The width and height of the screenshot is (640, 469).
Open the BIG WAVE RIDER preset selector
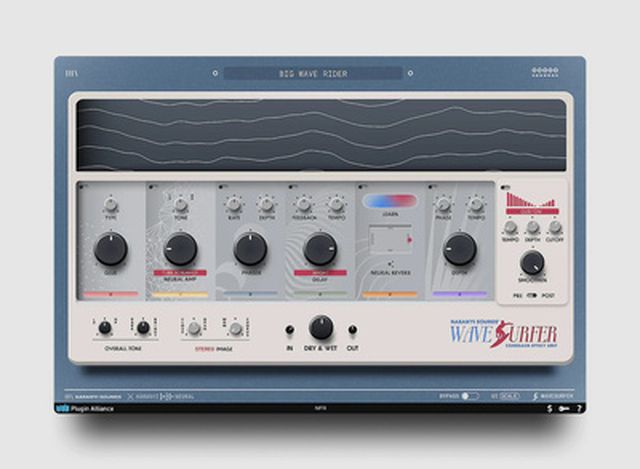point(313,73)
